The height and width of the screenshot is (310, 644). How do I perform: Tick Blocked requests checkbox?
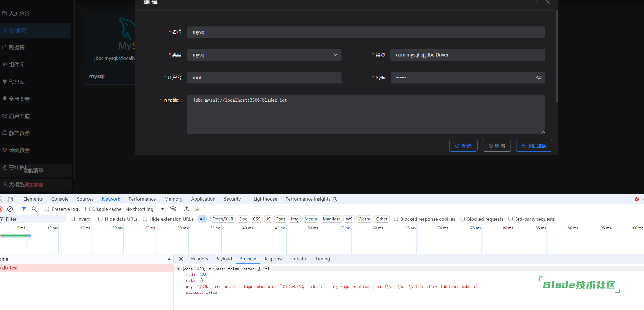(x=462, y=219)
